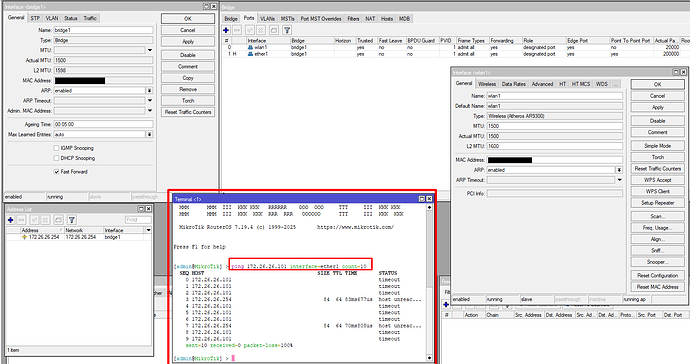
Task: Click Find field in Address List
Action: tap(138, 220)
